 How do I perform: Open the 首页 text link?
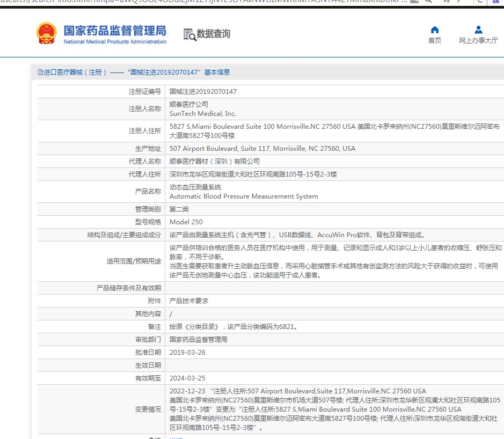(x=435, y=41)
